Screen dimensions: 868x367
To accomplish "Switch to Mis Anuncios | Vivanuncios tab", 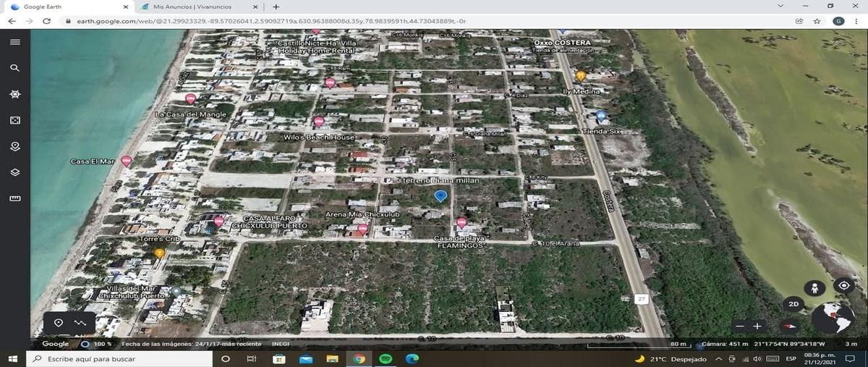I will coord(200,7).
